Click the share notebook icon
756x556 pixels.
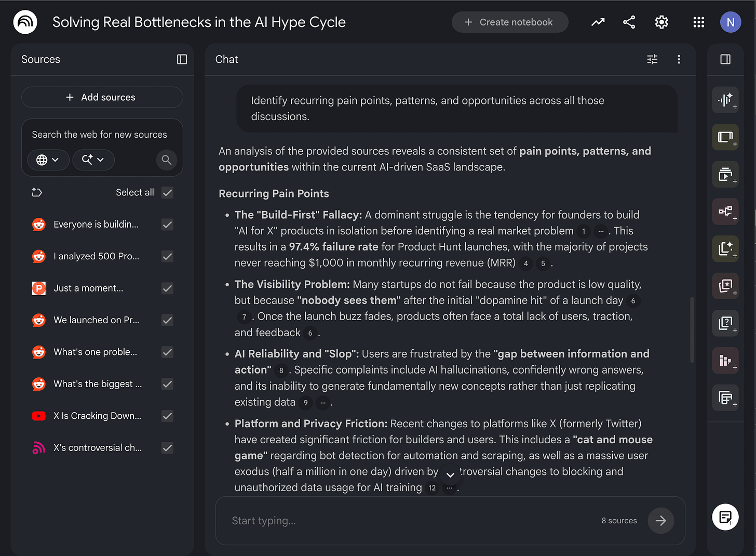629,22
